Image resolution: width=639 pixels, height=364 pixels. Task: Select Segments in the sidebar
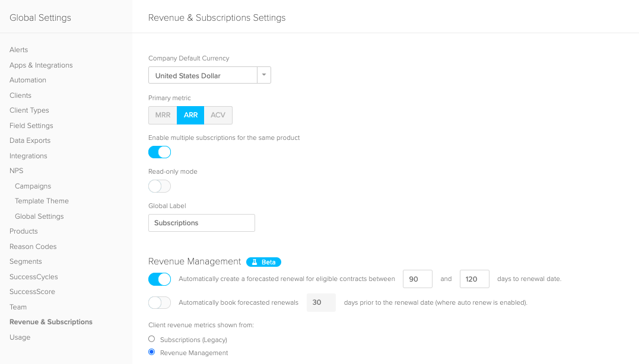point(26,261)
